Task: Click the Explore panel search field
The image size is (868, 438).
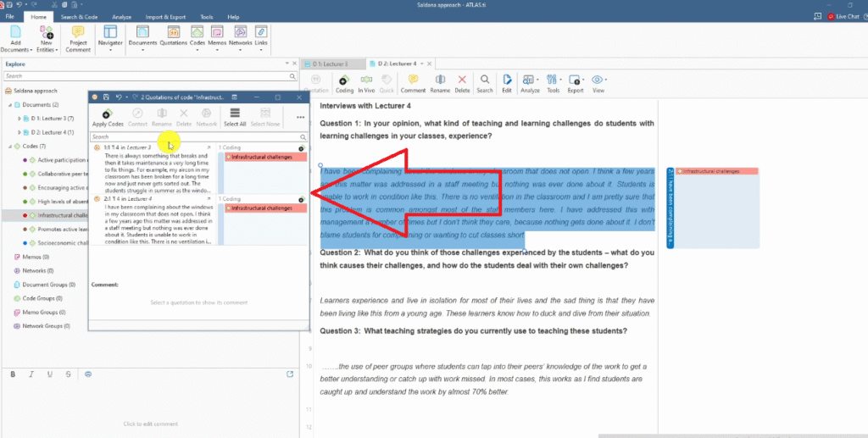Action: click(144, 76)
